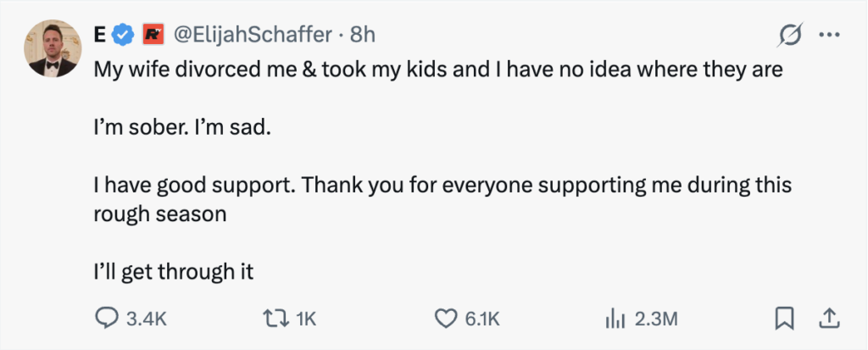Click the 1K reposts count
The image size is (868, 350).
pos(306,319)
